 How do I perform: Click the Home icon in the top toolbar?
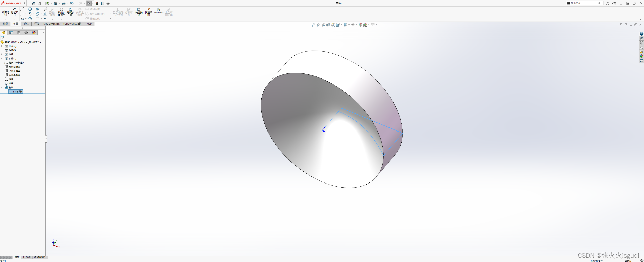tap(34, 3)
